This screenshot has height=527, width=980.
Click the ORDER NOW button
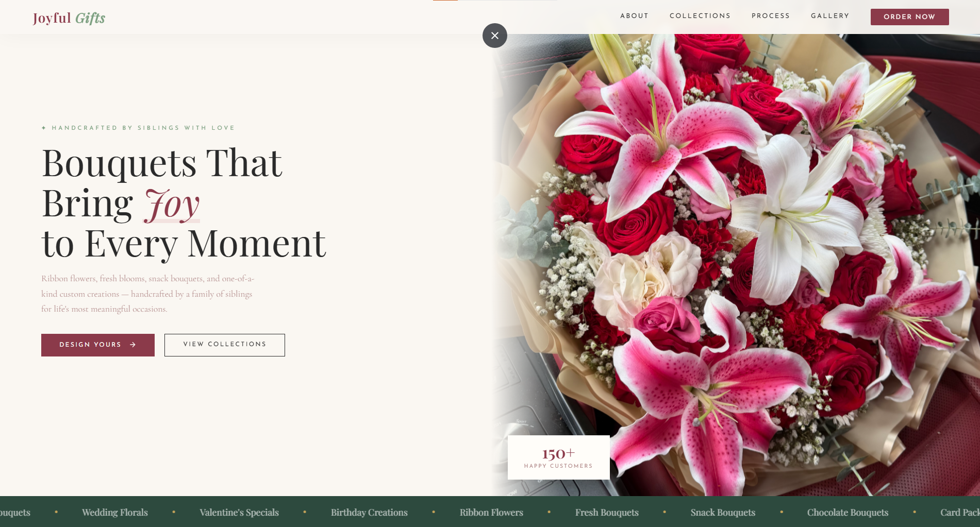click(x=909, y=16)
